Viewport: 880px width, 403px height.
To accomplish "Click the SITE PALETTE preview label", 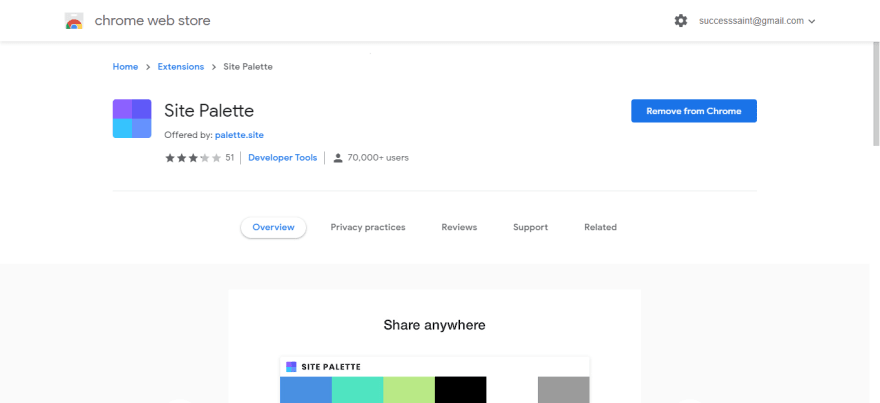I will [x=331, y=367].
